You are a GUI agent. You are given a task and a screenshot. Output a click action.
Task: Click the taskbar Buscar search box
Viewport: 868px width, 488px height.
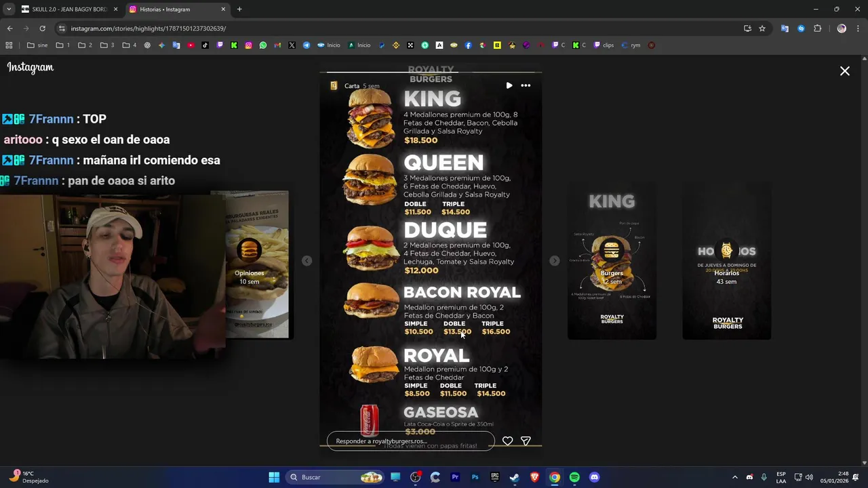(335, 477)
